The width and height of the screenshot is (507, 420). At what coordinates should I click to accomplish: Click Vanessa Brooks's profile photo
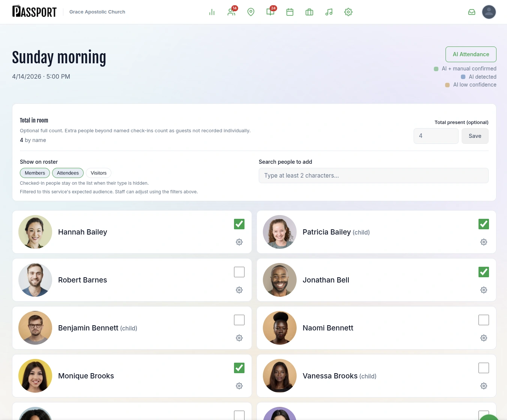coord(280,376)
